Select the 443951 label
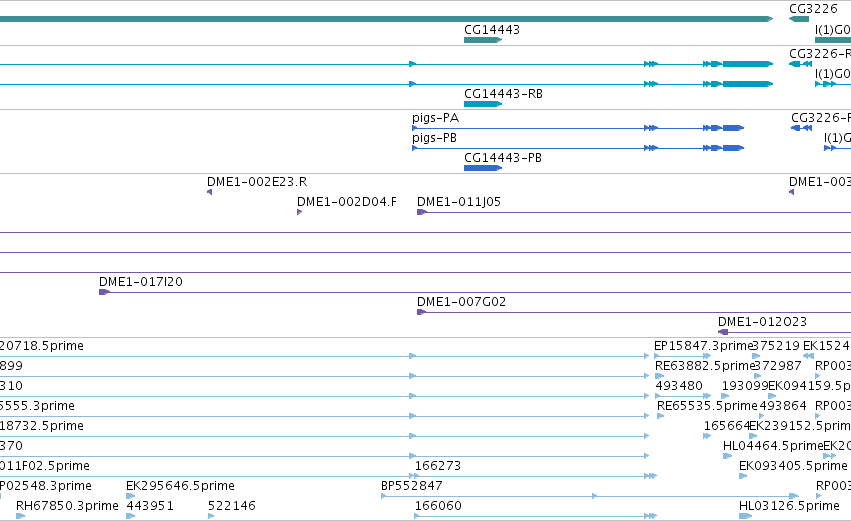Image resolution: width=851 pixels, height=521 pixels. (150, 506)
